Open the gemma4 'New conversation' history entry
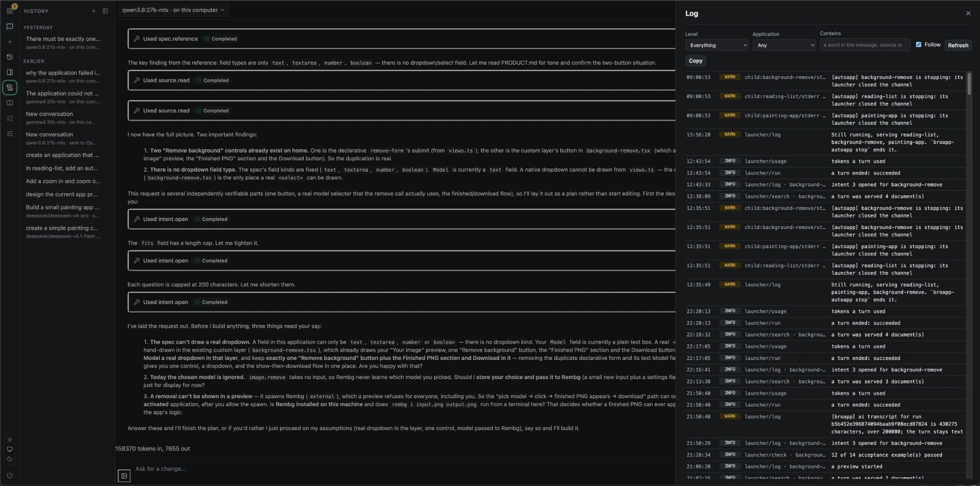980x486 pixels. point(63,118)
